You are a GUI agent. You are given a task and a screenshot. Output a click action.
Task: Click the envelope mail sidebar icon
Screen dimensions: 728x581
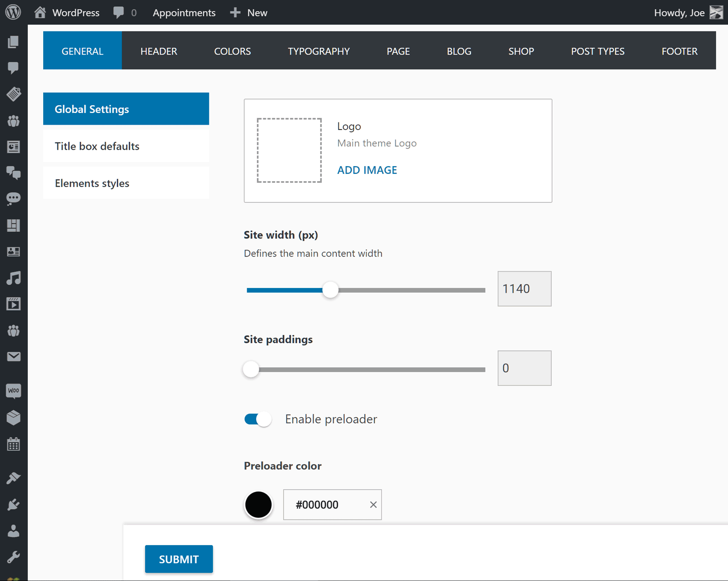[14, 357]
